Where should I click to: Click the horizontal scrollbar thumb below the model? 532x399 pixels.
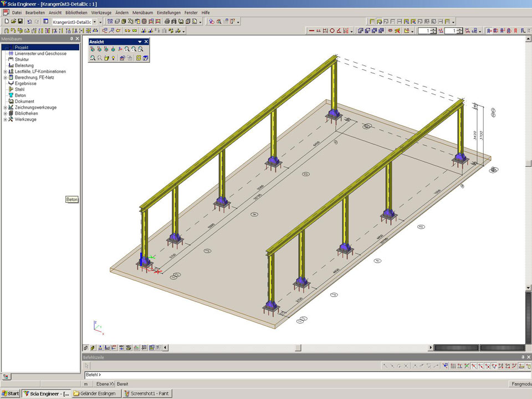[298, 348]
